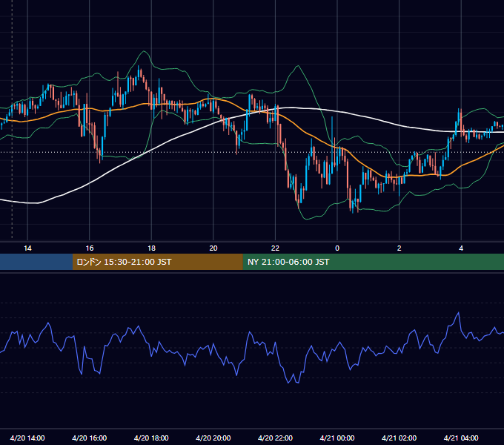Click the blue session bar before ロンドン
This screenshot has width=504, height=445.
pos(36,262)
